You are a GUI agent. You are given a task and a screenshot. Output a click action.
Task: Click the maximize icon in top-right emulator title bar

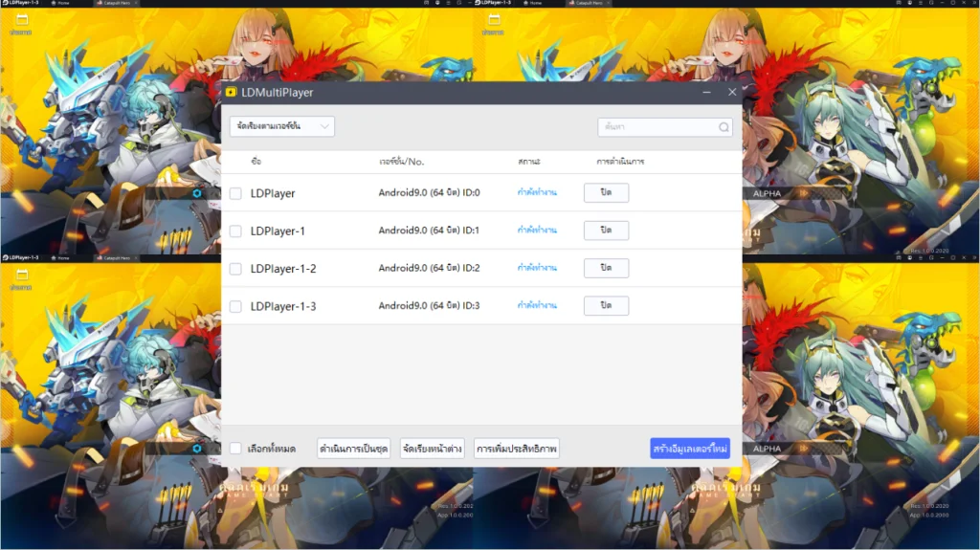point(953,3)
